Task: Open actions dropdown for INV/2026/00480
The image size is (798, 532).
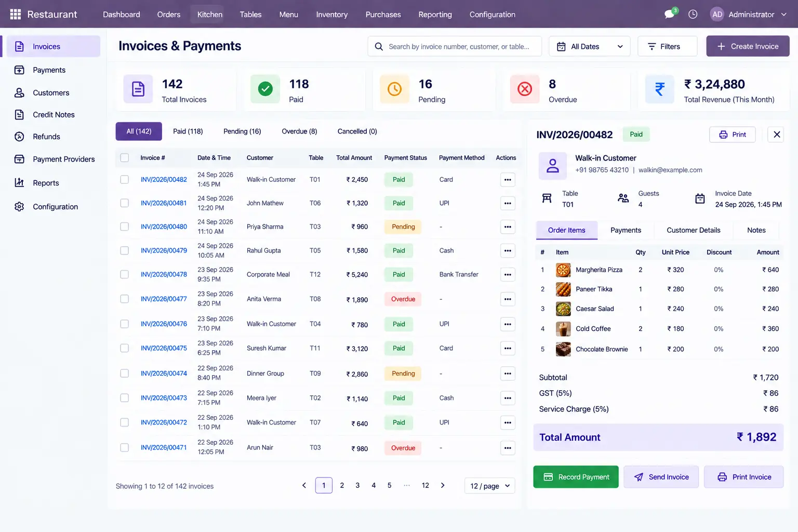Action: click(508, 227)
